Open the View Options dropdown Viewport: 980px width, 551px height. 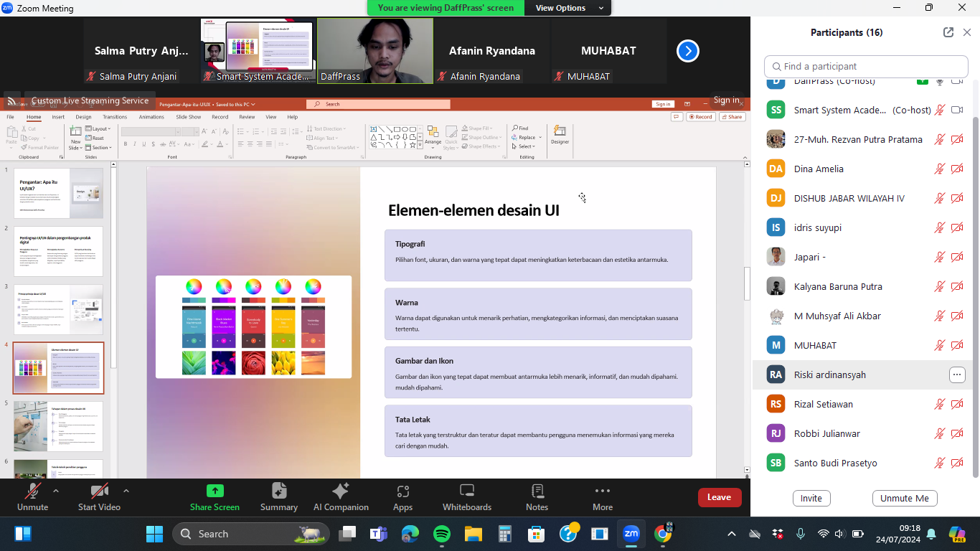click(566, 8)
